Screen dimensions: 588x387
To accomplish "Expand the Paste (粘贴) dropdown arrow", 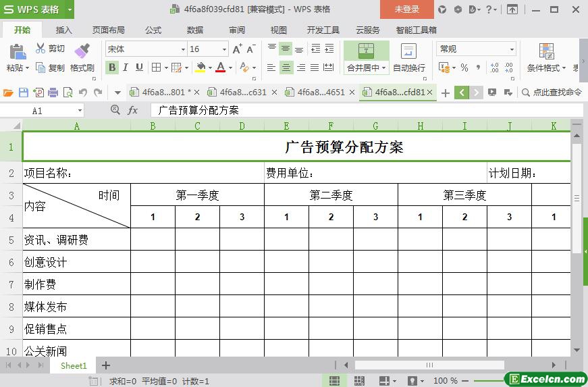I will (27, 68).
